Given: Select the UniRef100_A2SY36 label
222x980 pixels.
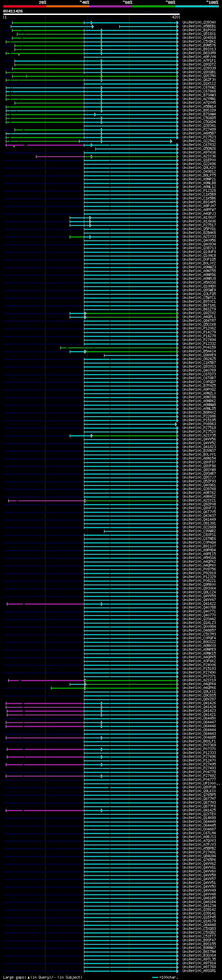Looking at the screenshot, I should click(x=199, y=156).
